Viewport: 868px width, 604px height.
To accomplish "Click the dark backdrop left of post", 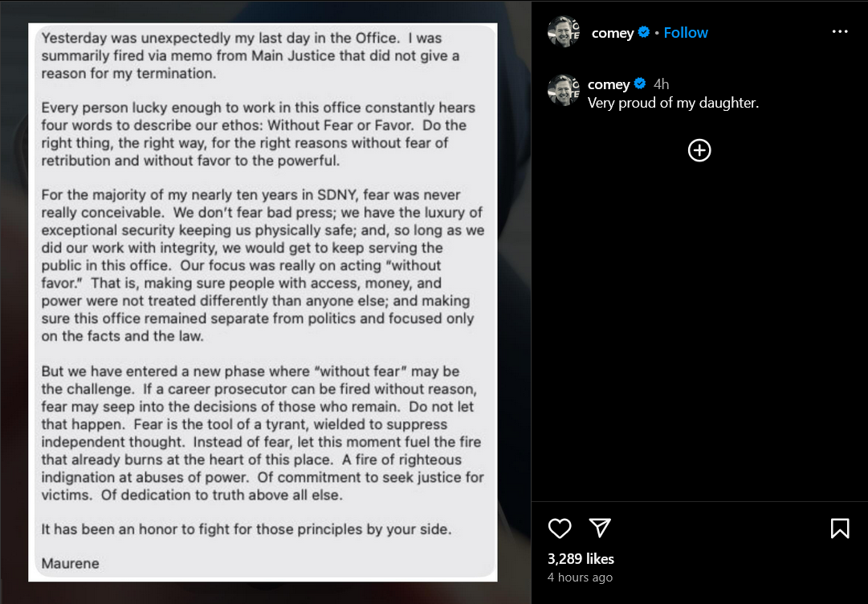I will 14,302.
